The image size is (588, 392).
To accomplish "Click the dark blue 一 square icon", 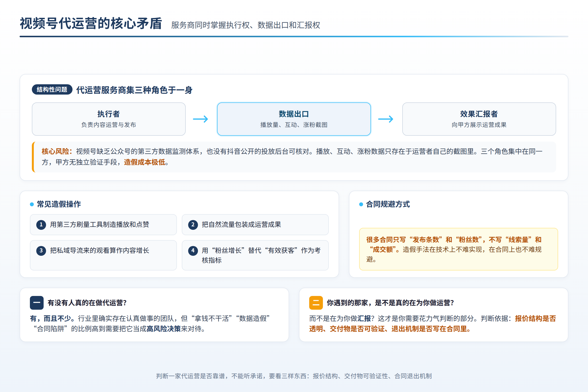I will click(x=37, y=303).
